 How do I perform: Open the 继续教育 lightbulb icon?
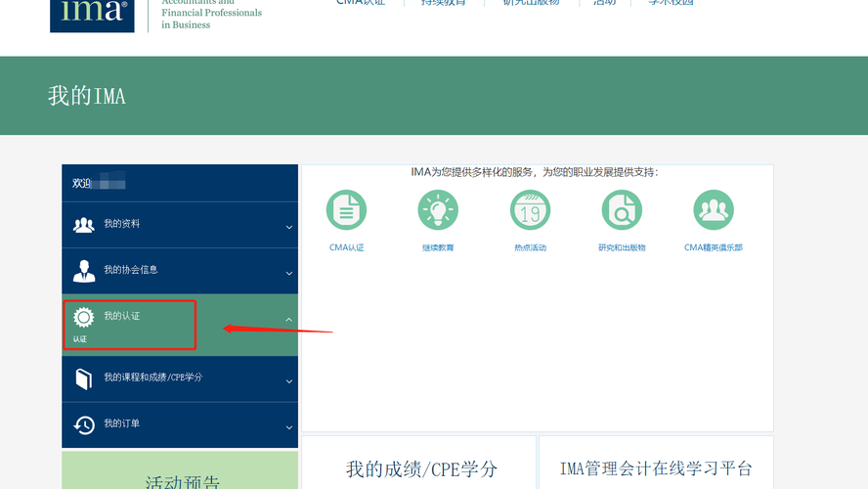coord(438,210)
